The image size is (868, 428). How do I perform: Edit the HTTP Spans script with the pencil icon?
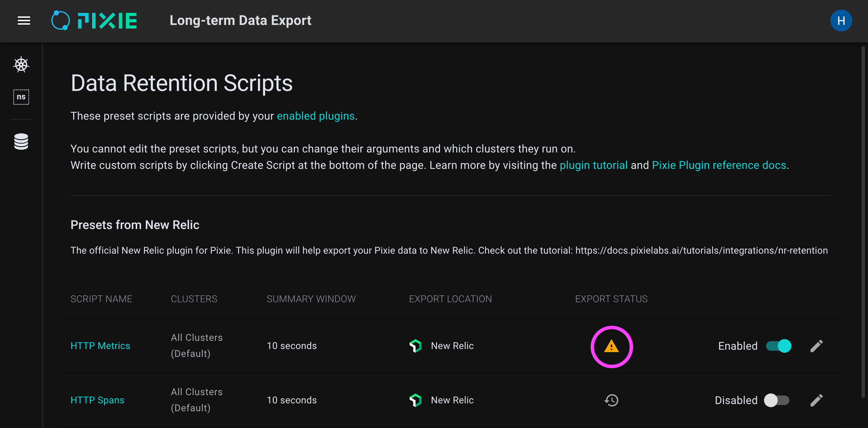pyautogui.click(x=816, y=400)
